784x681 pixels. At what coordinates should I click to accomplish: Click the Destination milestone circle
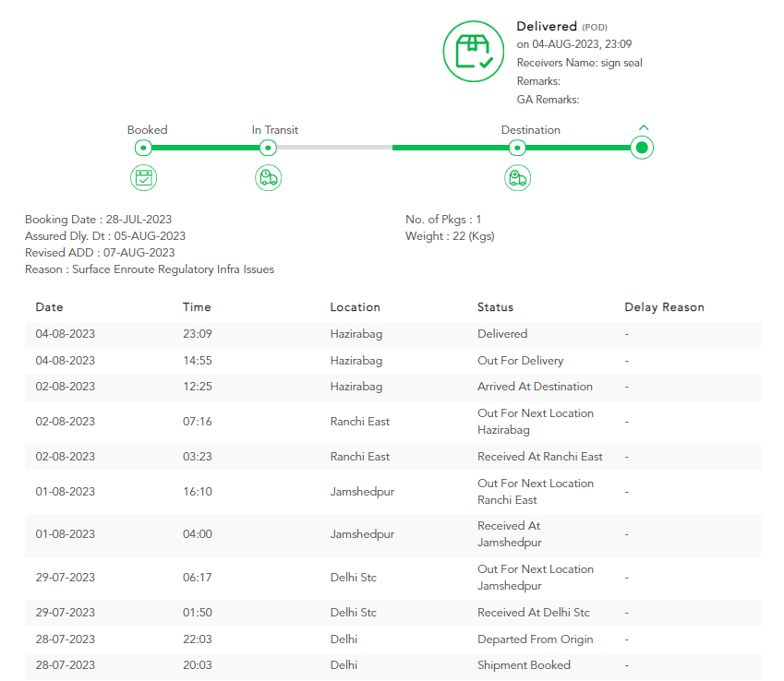pyautogui.click(x=516, y=147)
